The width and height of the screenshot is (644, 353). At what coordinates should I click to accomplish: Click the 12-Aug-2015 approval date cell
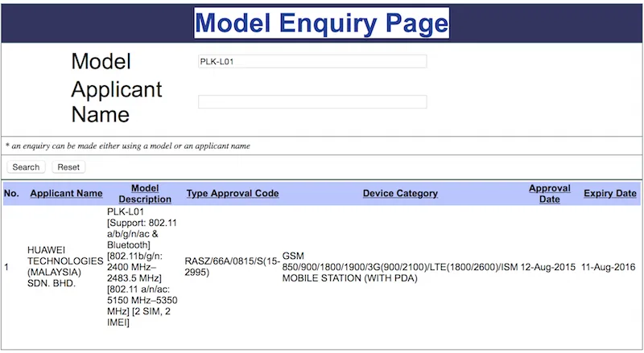coord(548,267)
